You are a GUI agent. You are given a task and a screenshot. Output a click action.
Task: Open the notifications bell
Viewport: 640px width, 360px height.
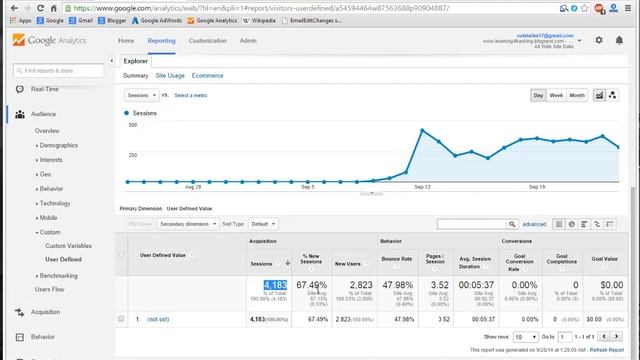(x=619, y=40)
